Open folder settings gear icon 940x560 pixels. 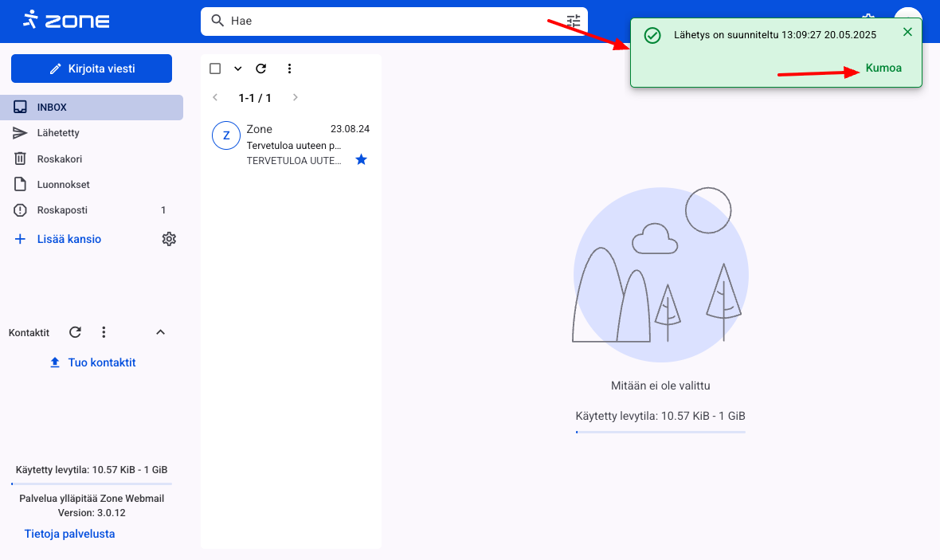[169, 239]
